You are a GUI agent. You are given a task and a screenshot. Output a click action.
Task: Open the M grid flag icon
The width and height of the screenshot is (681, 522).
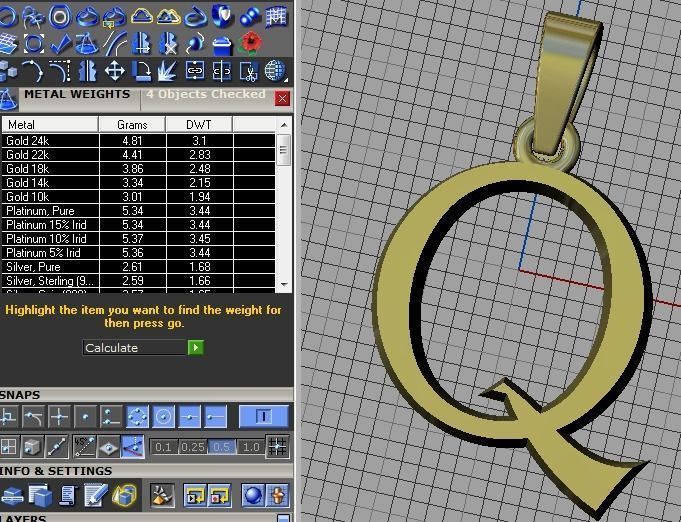coord(276,17)
